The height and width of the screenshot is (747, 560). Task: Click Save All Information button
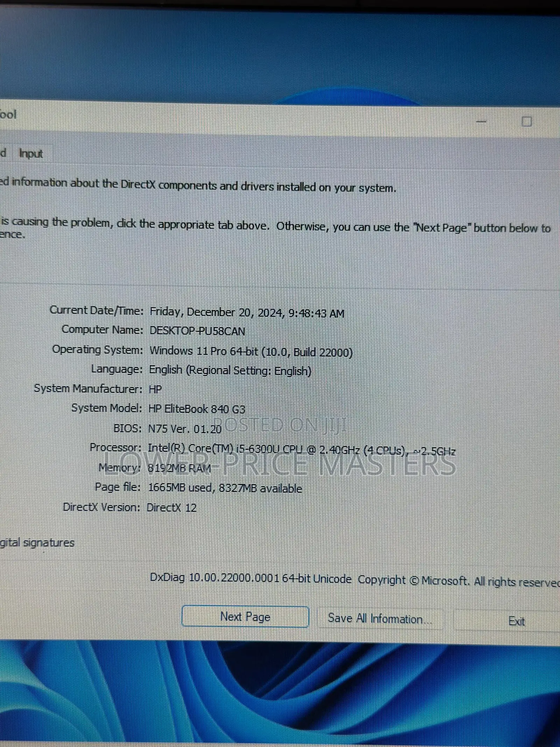click(x=379, y=619)
